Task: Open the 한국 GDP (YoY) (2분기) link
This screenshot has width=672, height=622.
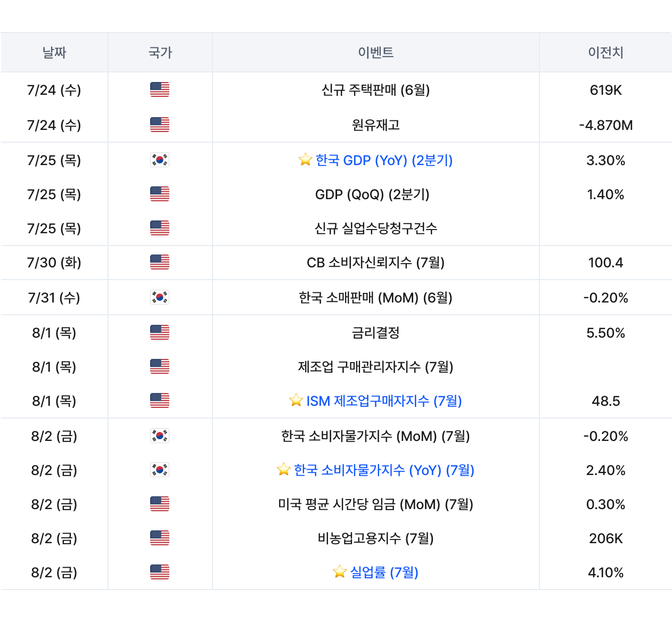Action: pyautogui.click(x=384, y=160)
